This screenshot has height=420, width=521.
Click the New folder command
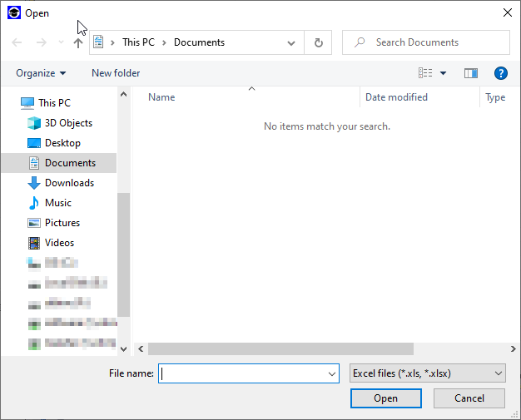coord(116,73)
